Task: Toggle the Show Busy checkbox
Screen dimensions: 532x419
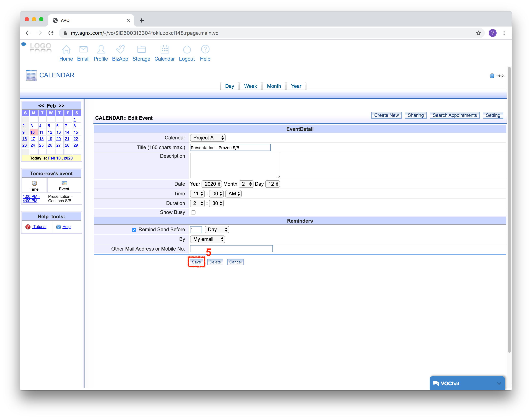Action: click(x=193, y=212)
